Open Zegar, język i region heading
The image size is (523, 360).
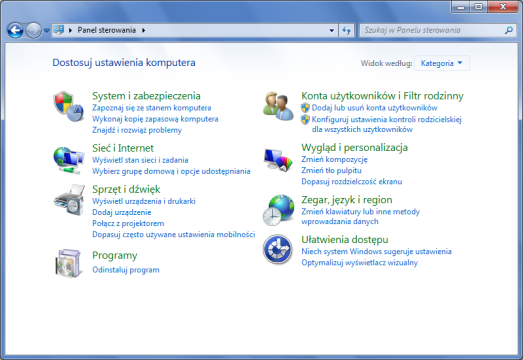click(x=347, y=200)
